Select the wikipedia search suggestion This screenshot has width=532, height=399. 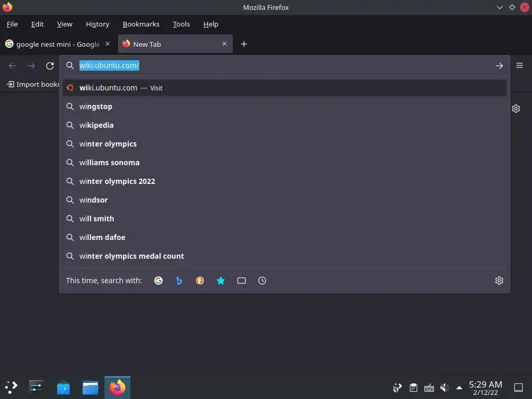point(284,125)
